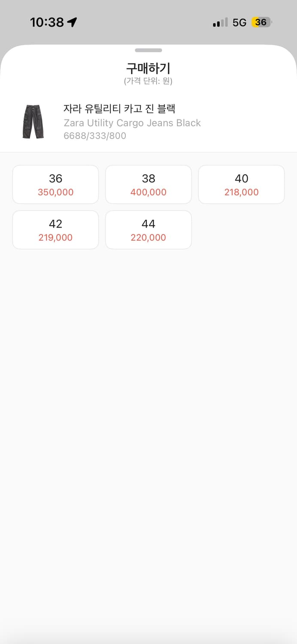Choose size 38 option
297x644 pixels.
tap(148, 184)
